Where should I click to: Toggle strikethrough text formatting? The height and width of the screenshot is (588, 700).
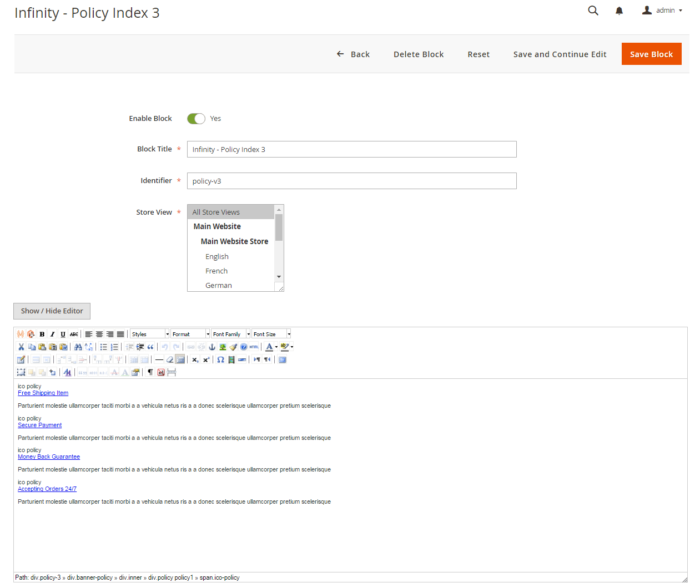[x=74, y=334]
